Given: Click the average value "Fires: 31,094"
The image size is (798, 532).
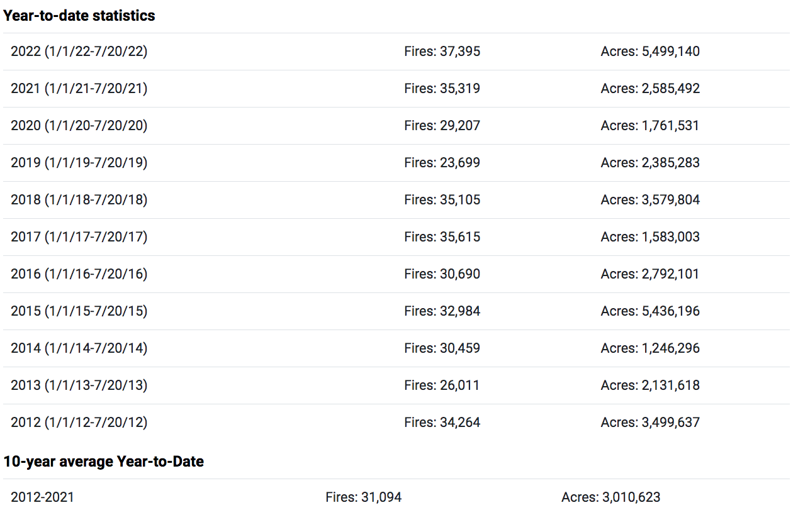Looking at the screenshot, I should [x=363, y=497].
